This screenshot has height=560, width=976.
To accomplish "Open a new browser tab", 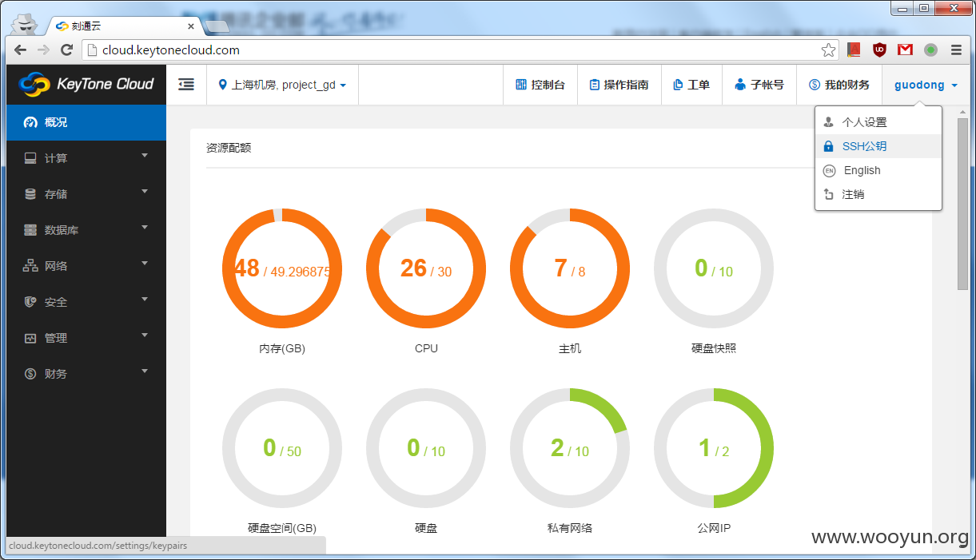I will point(217,26).
